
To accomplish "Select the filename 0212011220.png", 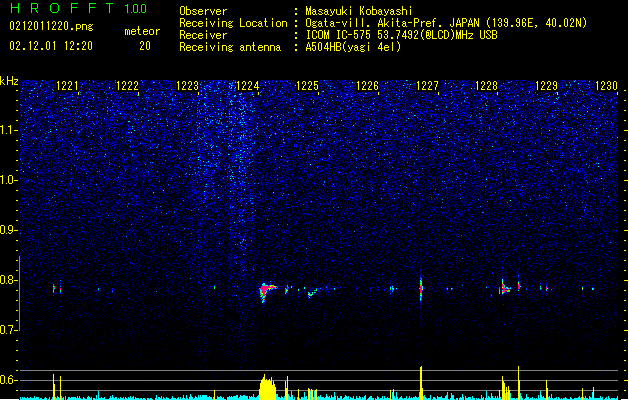I will 51,26.
